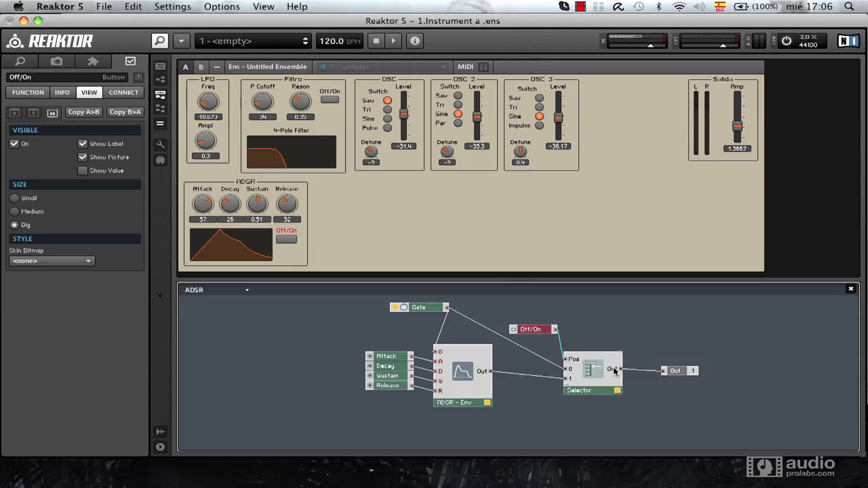Enable the Show Value checkbox
868x488 pixels.
point(82,171)
